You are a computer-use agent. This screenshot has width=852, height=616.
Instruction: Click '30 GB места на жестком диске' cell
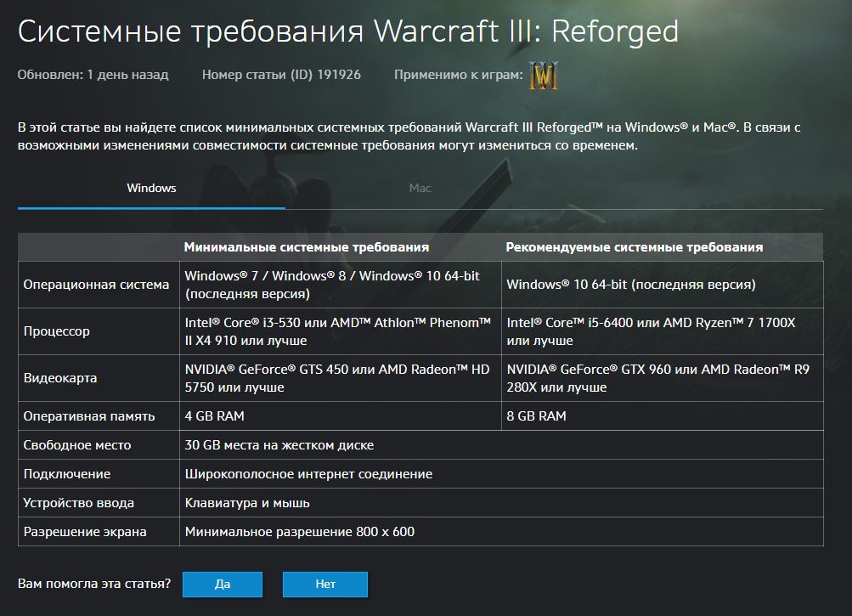click(501, 444)
